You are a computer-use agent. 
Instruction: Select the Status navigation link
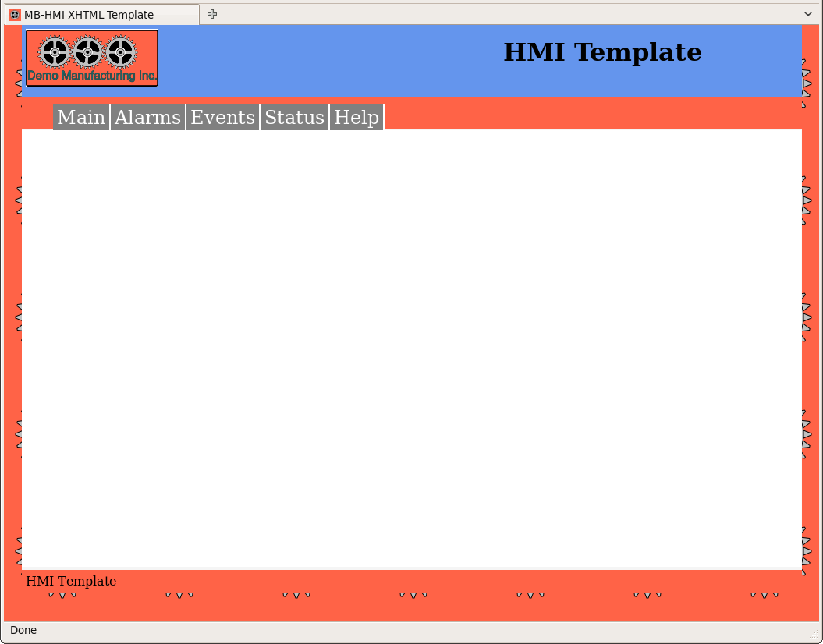tap(294, 117)
